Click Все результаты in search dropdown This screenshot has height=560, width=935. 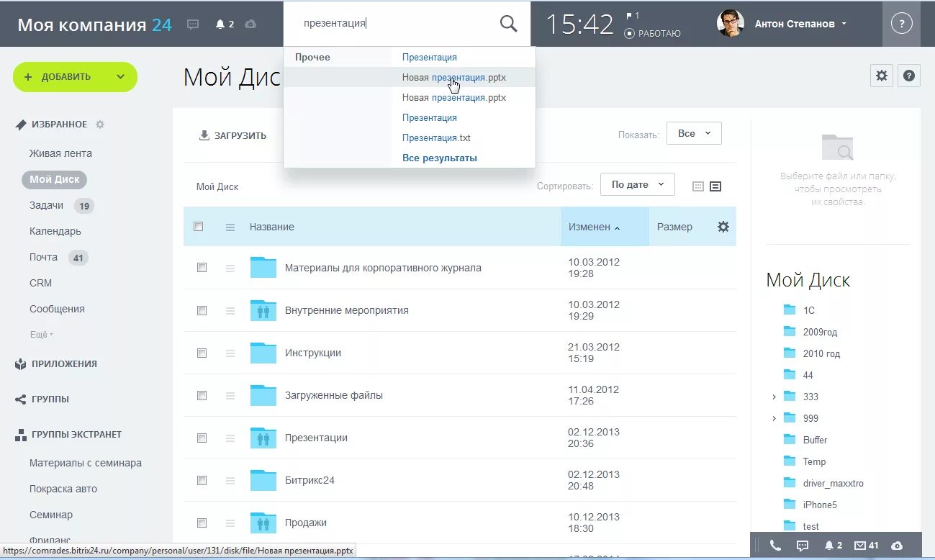point(440,158)
